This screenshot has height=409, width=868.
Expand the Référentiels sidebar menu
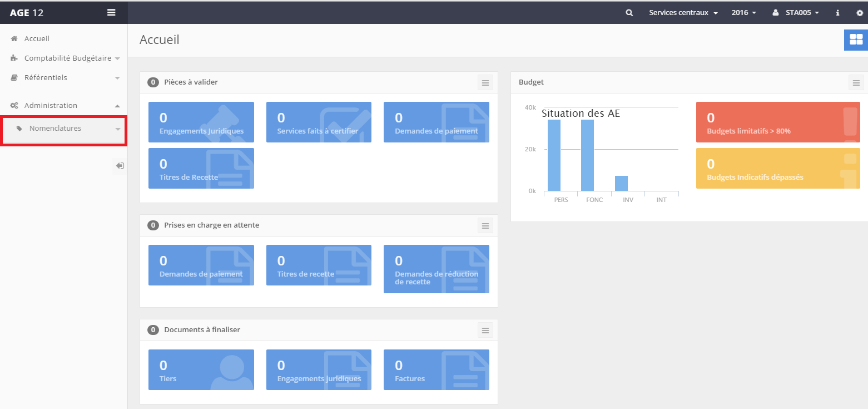tap(46, 78)
